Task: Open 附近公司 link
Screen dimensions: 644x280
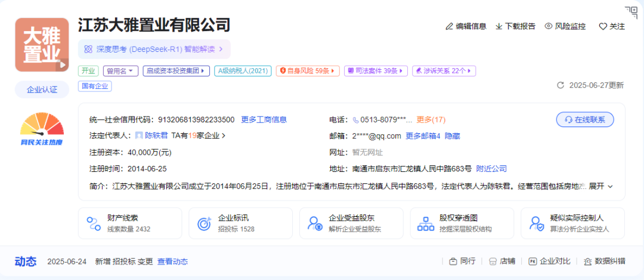Action: 491,168
